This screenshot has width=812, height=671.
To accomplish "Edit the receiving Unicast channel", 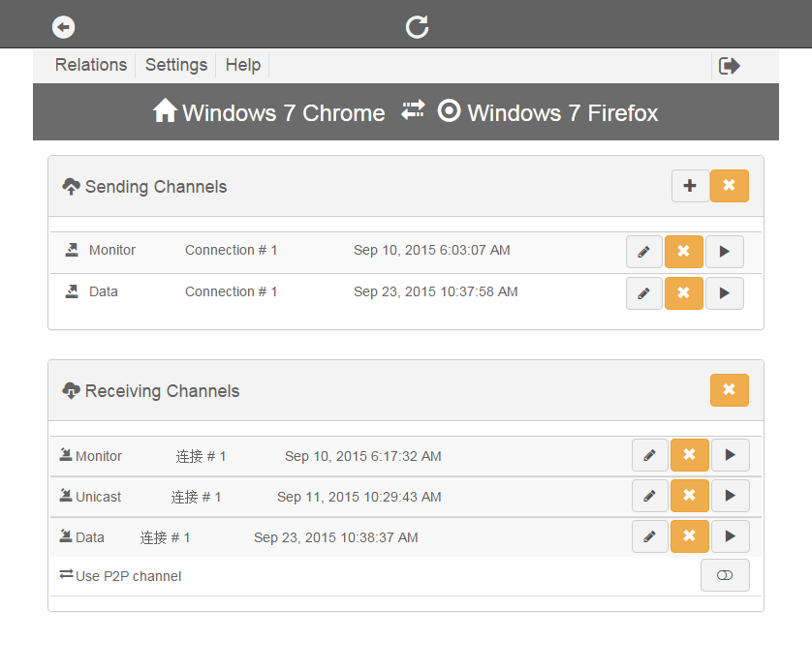I will (x=649, y=497).
